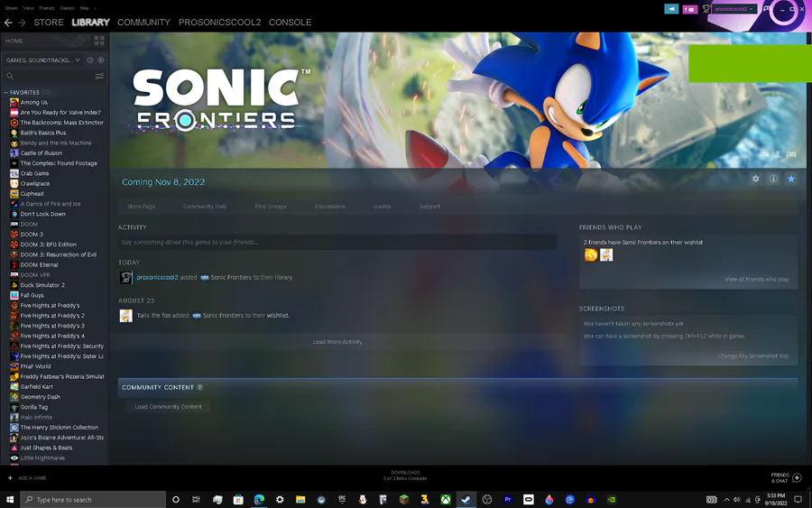Open announcements megaphone icon
812x508 pixels.
(x=671, y=9)
